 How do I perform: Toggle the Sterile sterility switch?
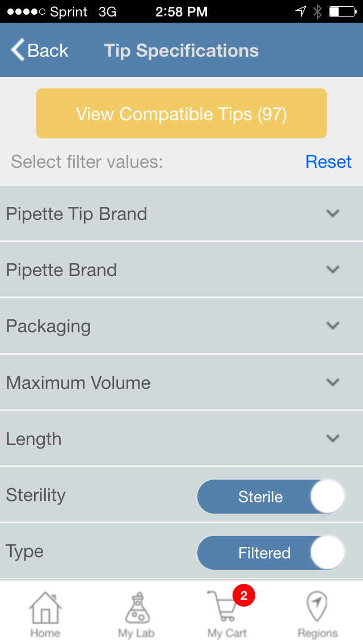(x=271, y=497)
